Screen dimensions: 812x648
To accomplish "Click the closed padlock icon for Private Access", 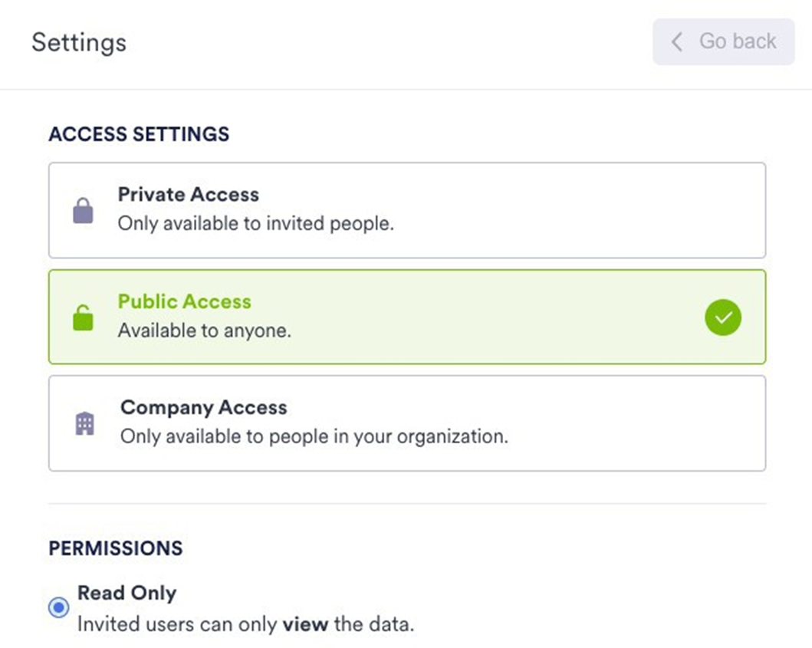I will (83, 211).
